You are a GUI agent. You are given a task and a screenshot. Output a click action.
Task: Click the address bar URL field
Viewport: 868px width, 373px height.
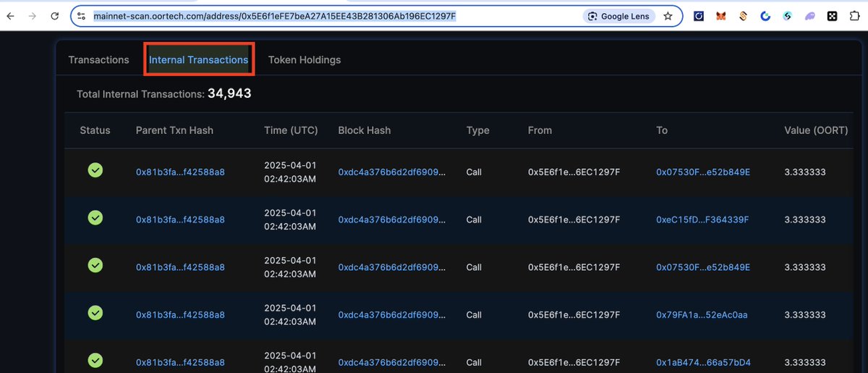[x=376, y=16]
